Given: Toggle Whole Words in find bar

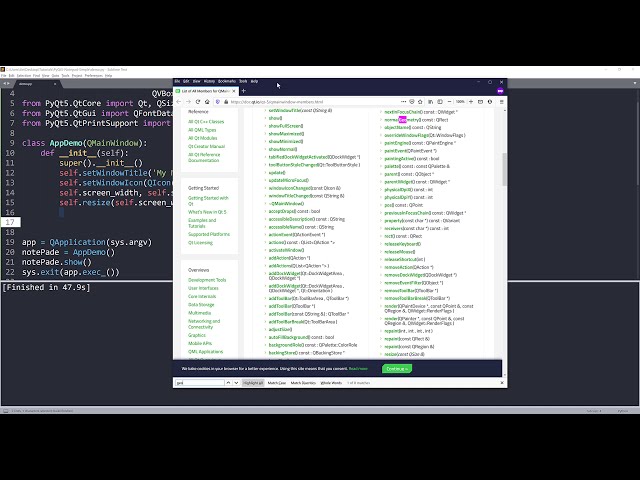Looking at the screenshot, I should [x=331, y=383].
